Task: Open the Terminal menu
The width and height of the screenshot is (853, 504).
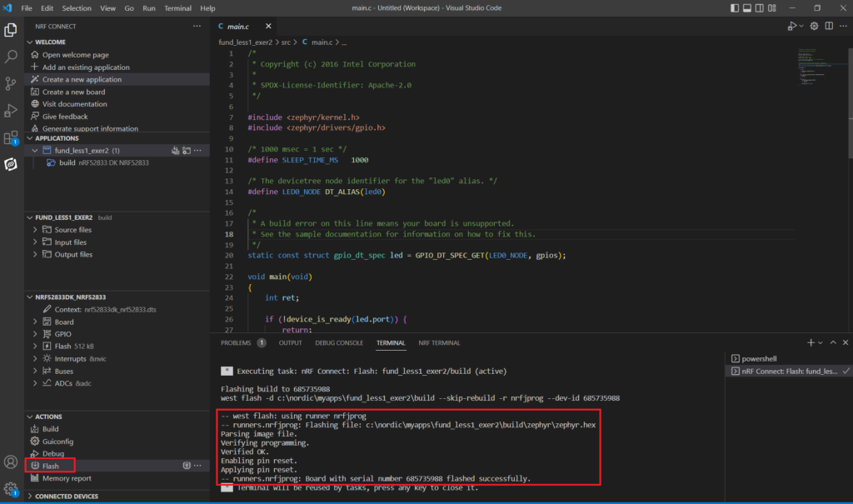Action: click(178, 8)
